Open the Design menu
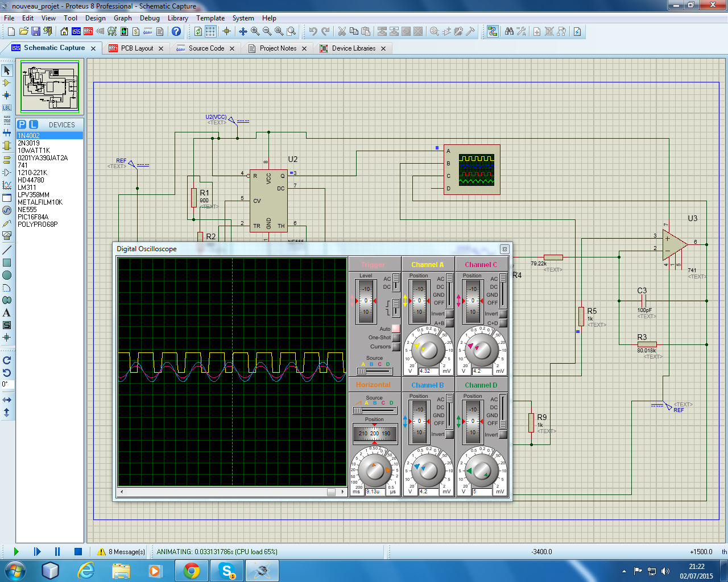 point(96,18)
